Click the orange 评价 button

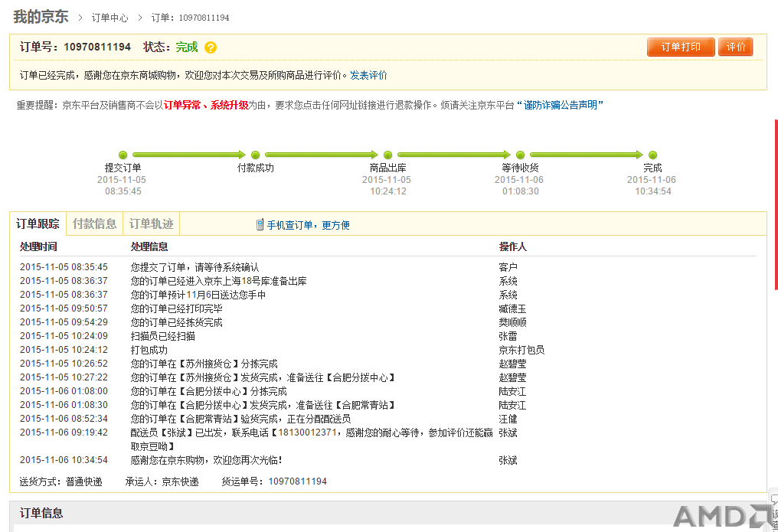[736, 47]
